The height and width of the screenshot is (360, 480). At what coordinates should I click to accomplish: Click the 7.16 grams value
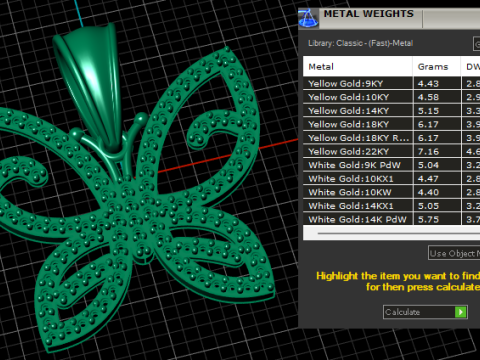coord(428,152)
